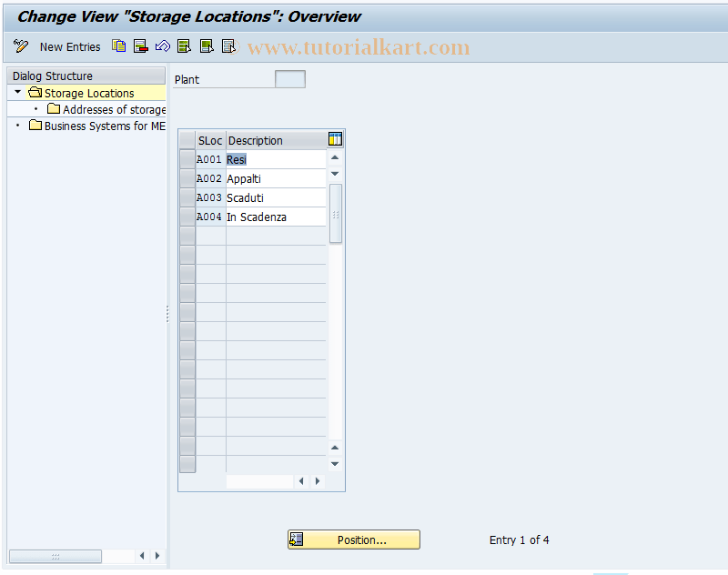Click the Select All entries icon
The image size is (728, 575).
coord(184,46)
